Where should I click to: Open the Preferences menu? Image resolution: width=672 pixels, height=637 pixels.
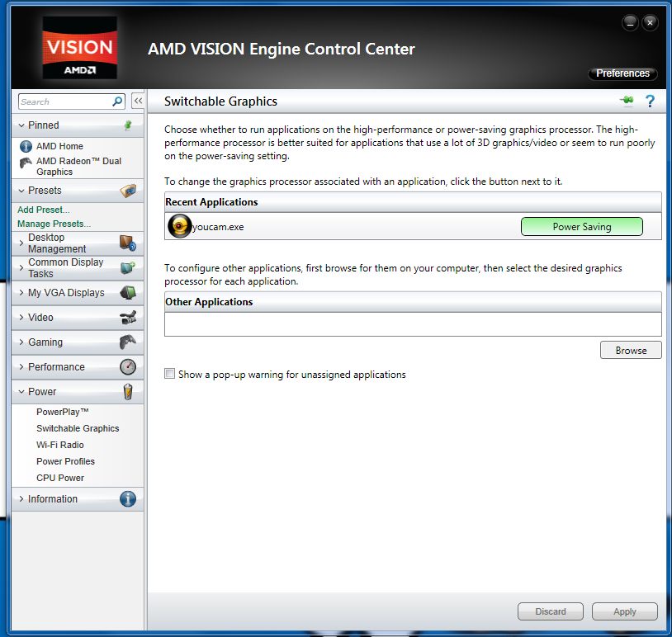(622, 73)
